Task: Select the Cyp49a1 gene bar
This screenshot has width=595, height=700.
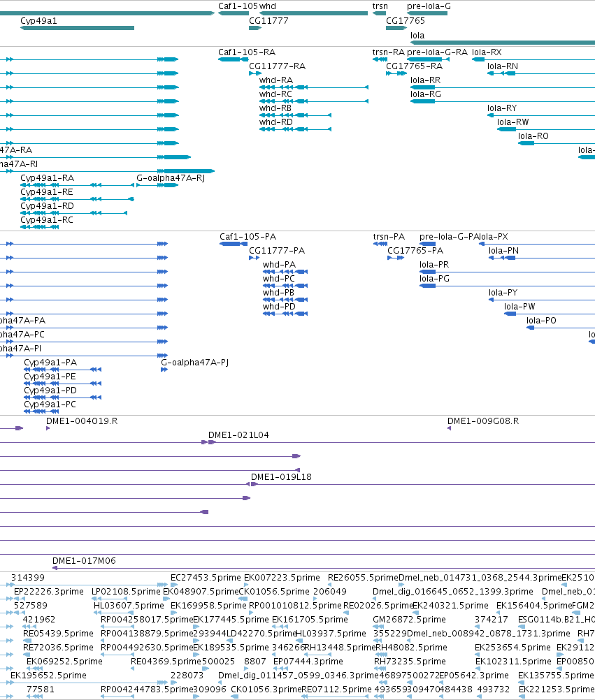Action: click(x=78, y=28)
